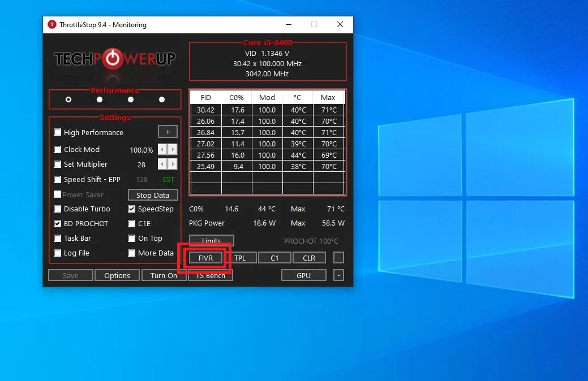
Task: Uncheck the BD PROCHOT option
Action: (x=57, y=224)
